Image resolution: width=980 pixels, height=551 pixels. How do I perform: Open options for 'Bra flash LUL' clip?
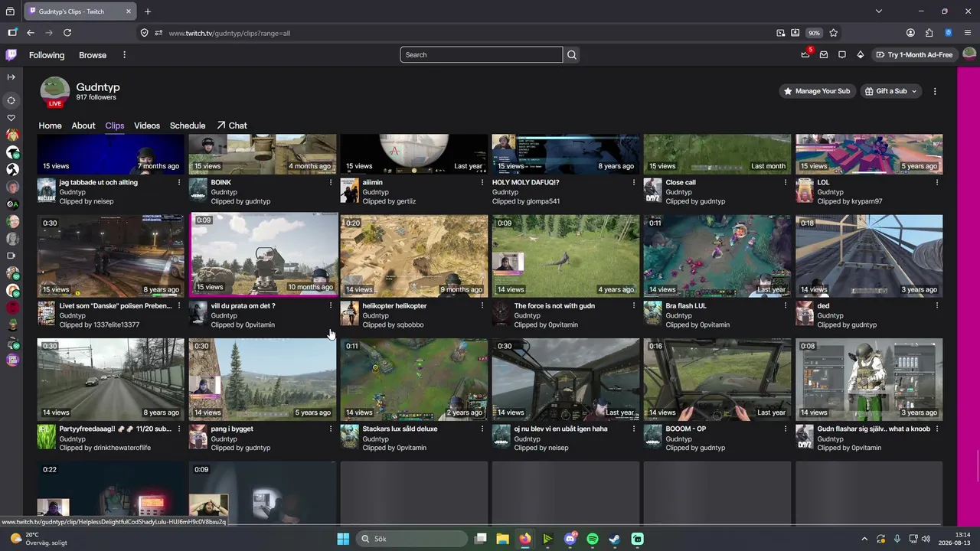point(786,305)
